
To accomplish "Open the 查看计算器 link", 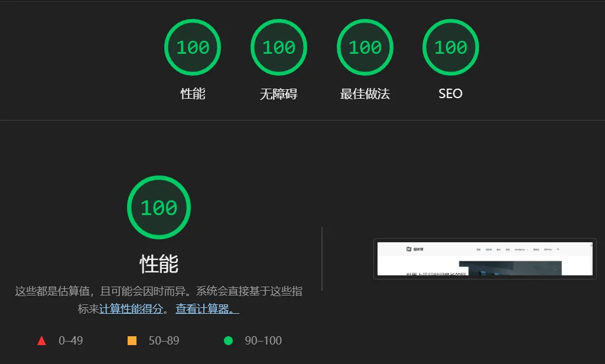I will click(x=207, y=309).
